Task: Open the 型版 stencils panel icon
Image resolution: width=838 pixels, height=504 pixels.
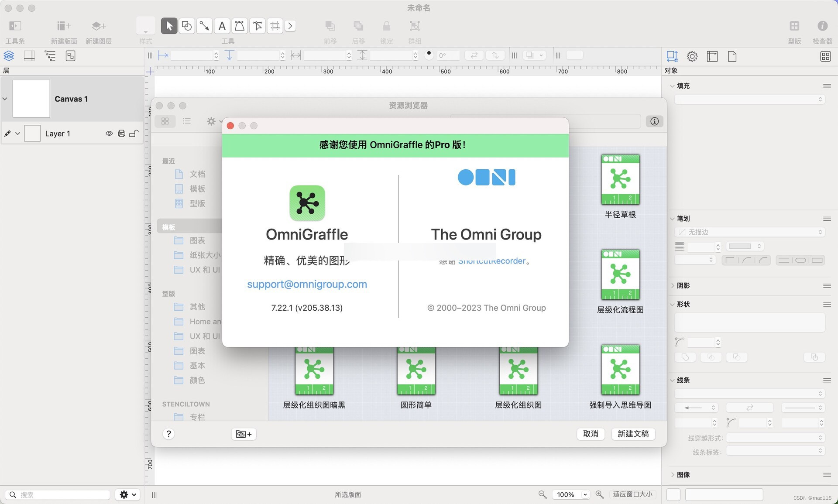Action: [794, 26]
